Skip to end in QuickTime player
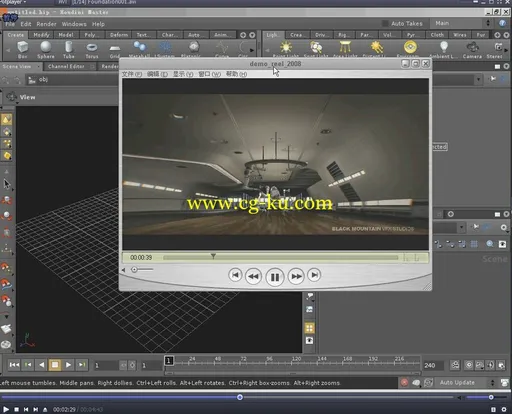 [x=314, y=275]
